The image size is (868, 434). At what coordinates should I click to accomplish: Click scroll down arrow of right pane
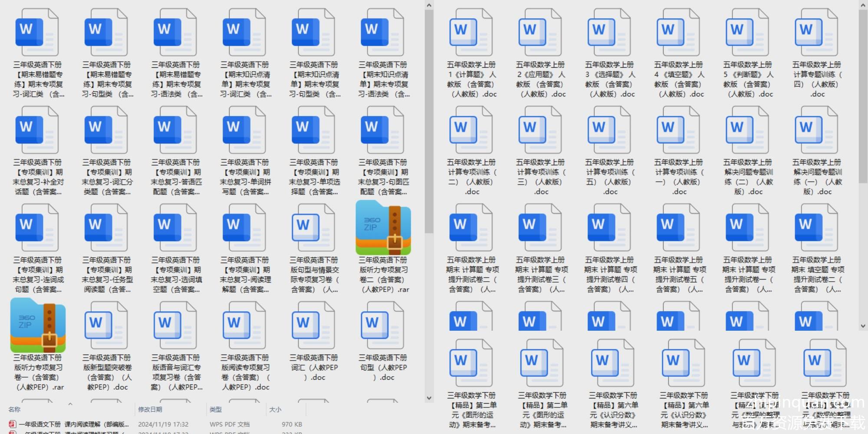863,325
